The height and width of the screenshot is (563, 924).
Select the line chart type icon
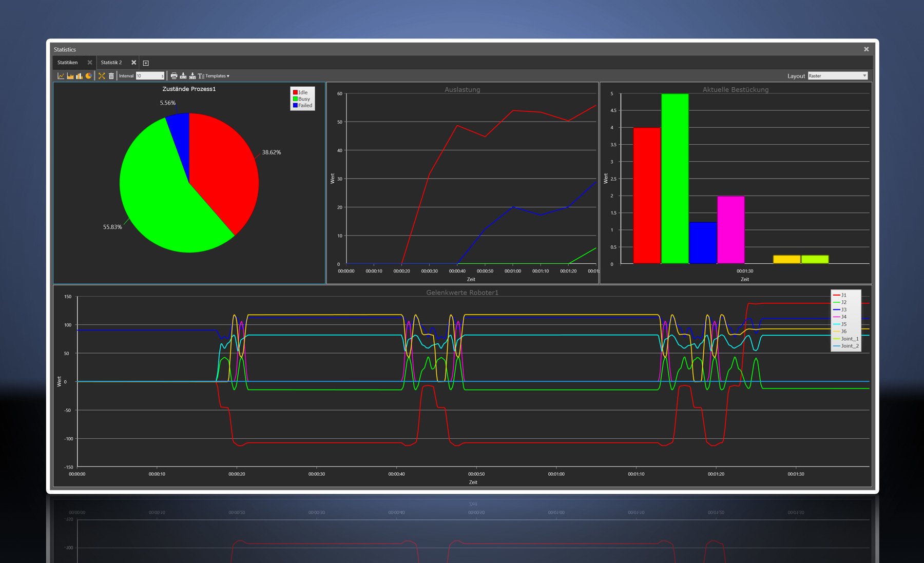61,76
